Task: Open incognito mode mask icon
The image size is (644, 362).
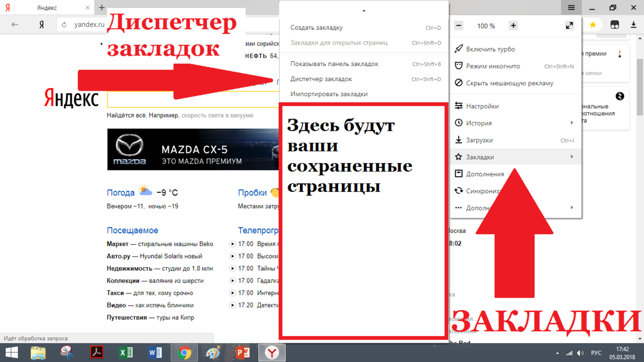Action: [459, 66]
